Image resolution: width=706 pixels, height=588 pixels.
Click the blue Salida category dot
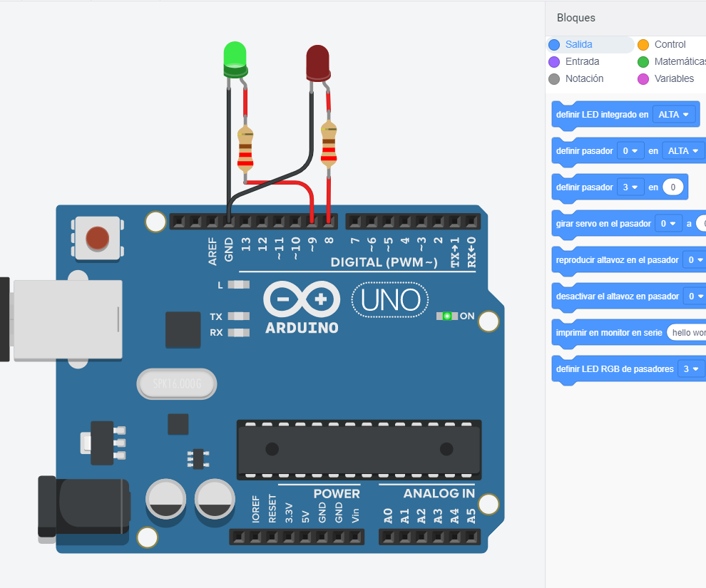click(554, 44)
